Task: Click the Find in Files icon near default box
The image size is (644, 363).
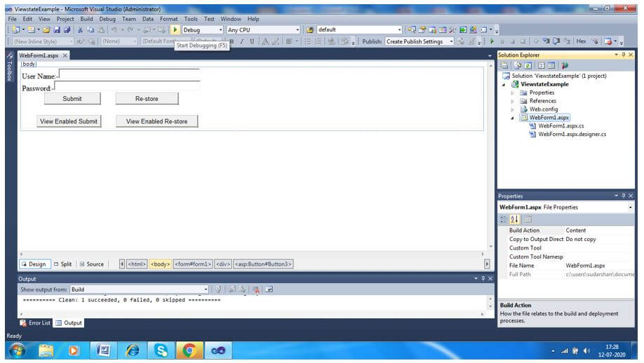Action: [x=310, y=29]
